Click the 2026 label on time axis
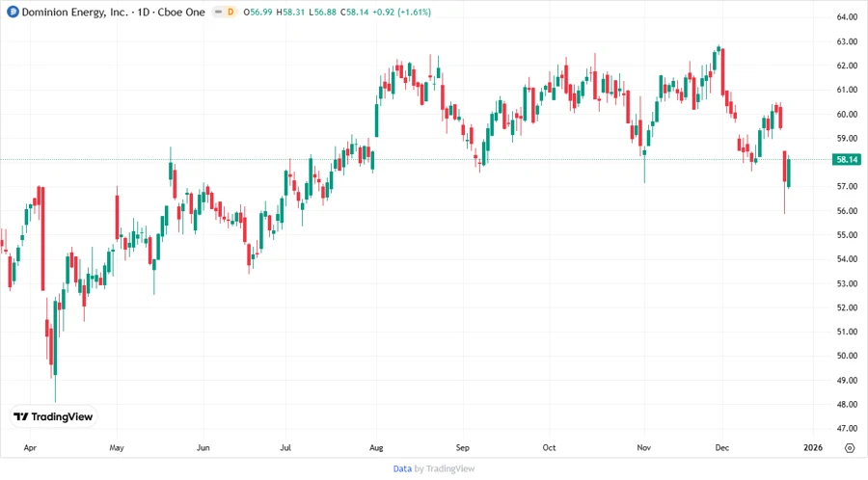 (x=813, y=447)
